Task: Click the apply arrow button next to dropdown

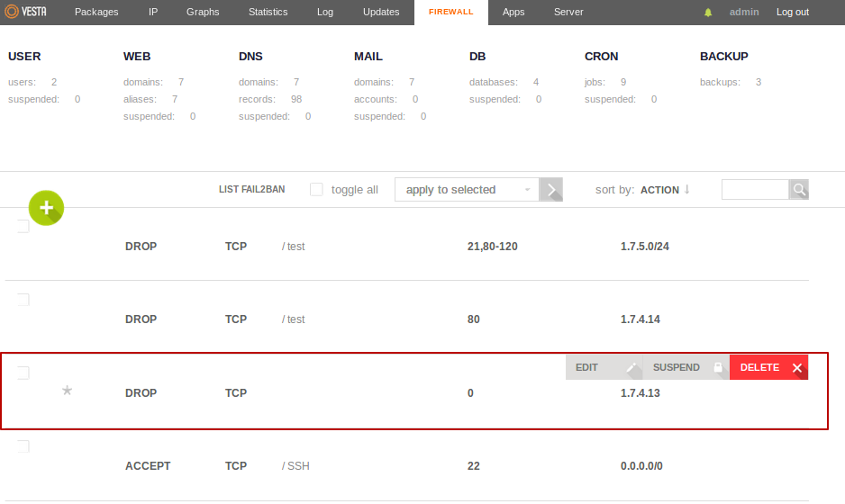Action: click(551, 190)
